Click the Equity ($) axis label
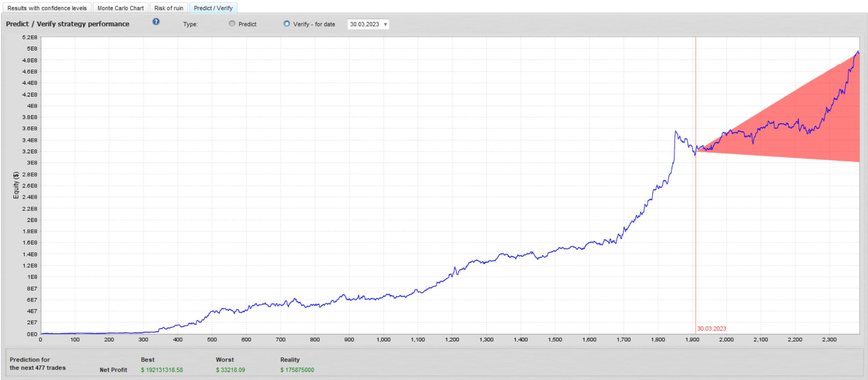 tap(16, 185)
